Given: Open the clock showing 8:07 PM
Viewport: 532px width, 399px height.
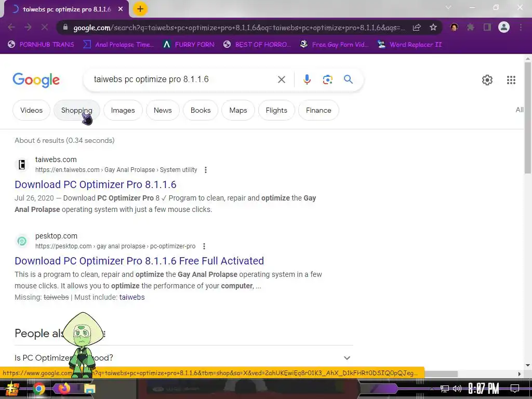Looking at the screenshot, I should point(484,389).
